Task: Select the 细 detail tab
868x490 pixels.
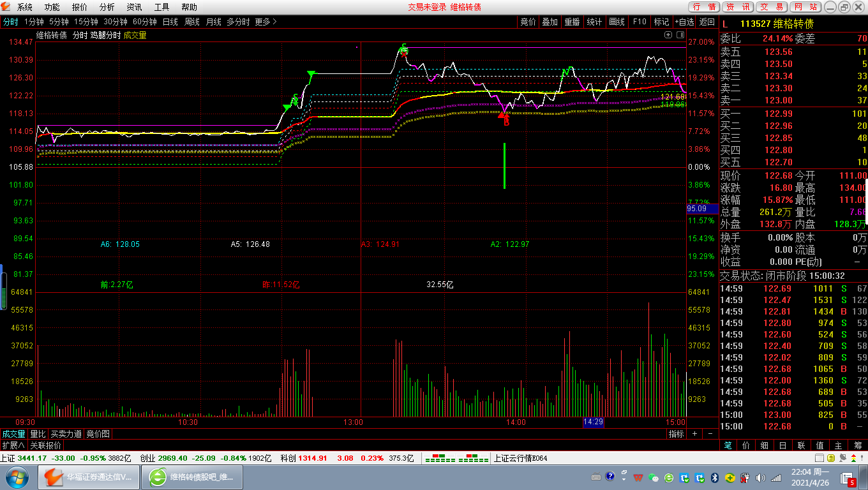Action: click(765, 445)
